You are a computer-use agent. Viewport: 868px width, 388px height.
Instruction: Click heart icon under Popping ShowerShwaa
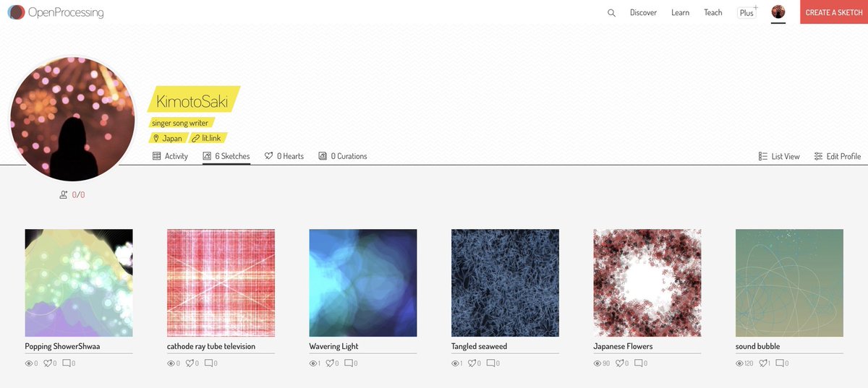click(x=47, y=363)
